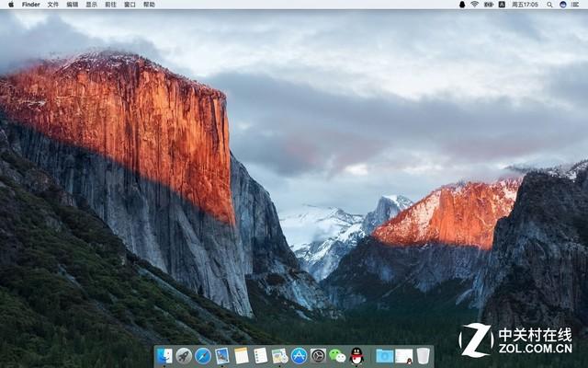Open System Preferences gear in Dock
This screenshot has width=588, height=368.
click(x=318, y=356)
